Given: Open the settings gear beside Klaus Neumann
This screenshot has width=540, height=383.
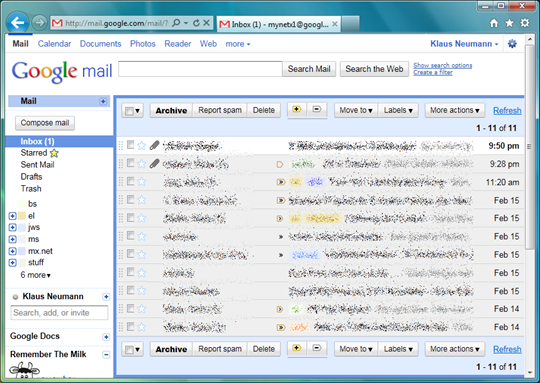Looking at the screenshot, I should (512, 44).
